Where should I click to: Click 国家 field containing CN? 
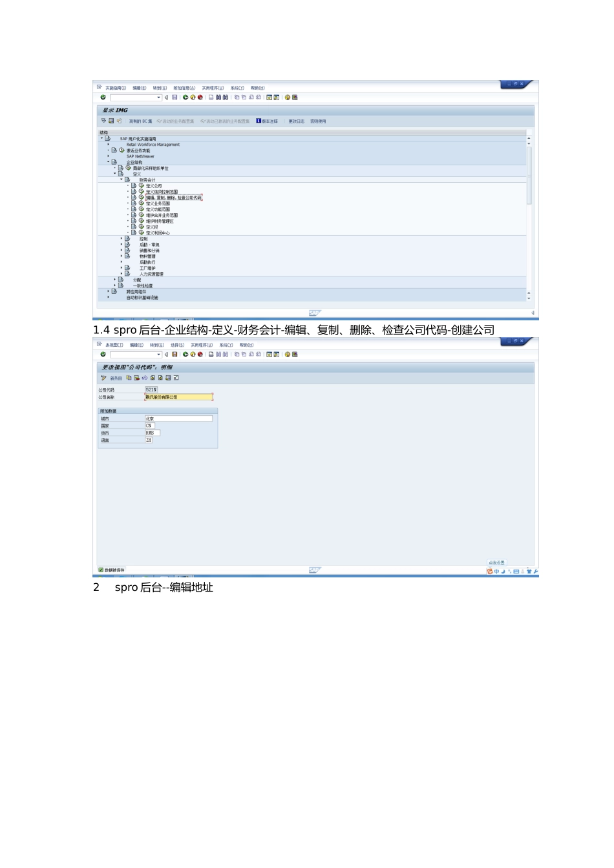pos(150,426)
